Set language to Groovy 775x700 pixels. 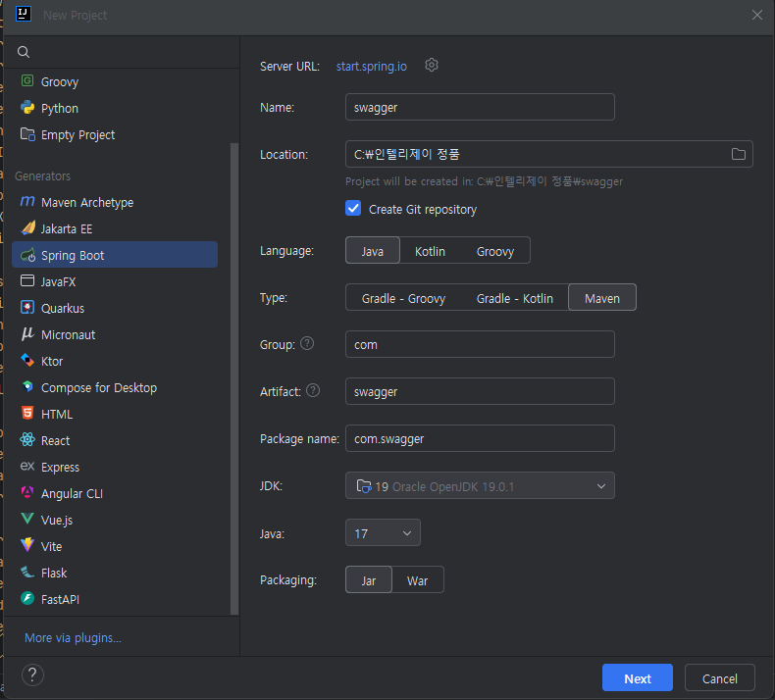[495, 251]
